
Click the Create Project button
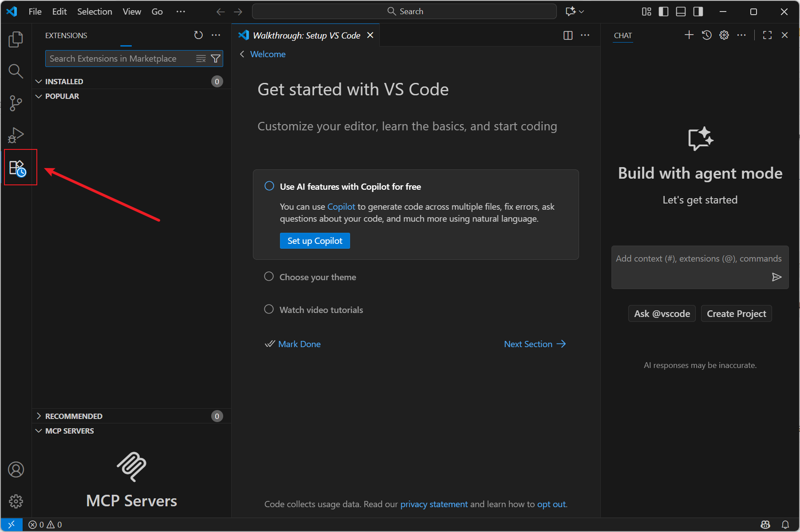[x=737, y=313]
